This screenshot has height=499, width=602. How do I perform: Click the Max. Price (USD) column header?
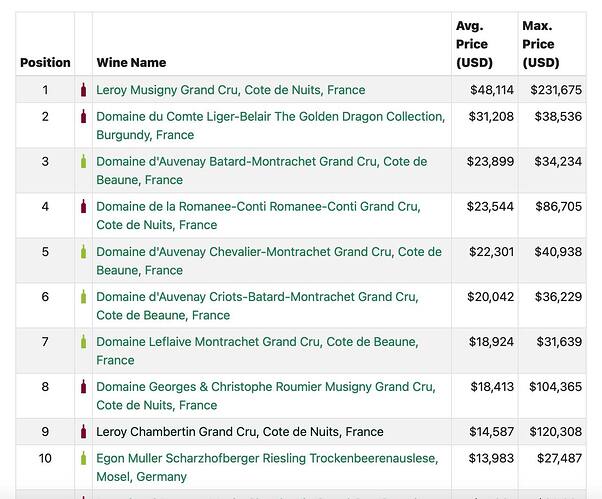tap(539, 44)
